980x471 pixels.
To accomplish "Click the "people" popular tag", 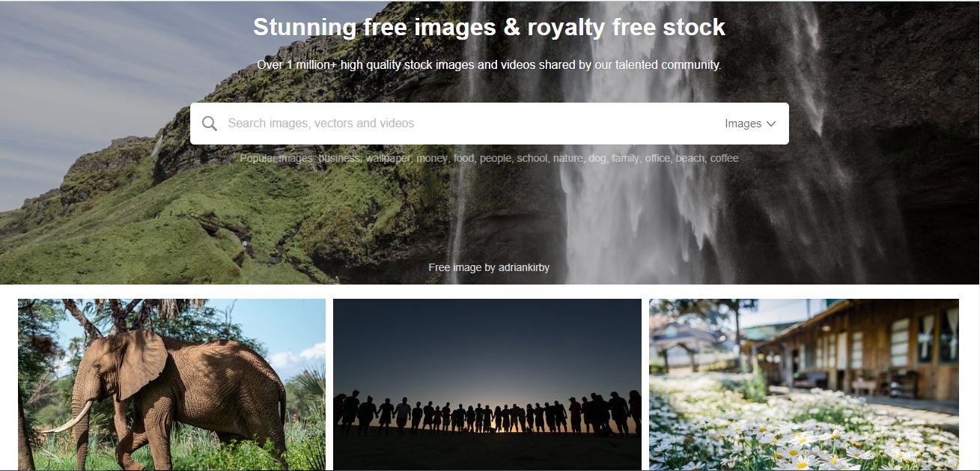I will point(496,158).
